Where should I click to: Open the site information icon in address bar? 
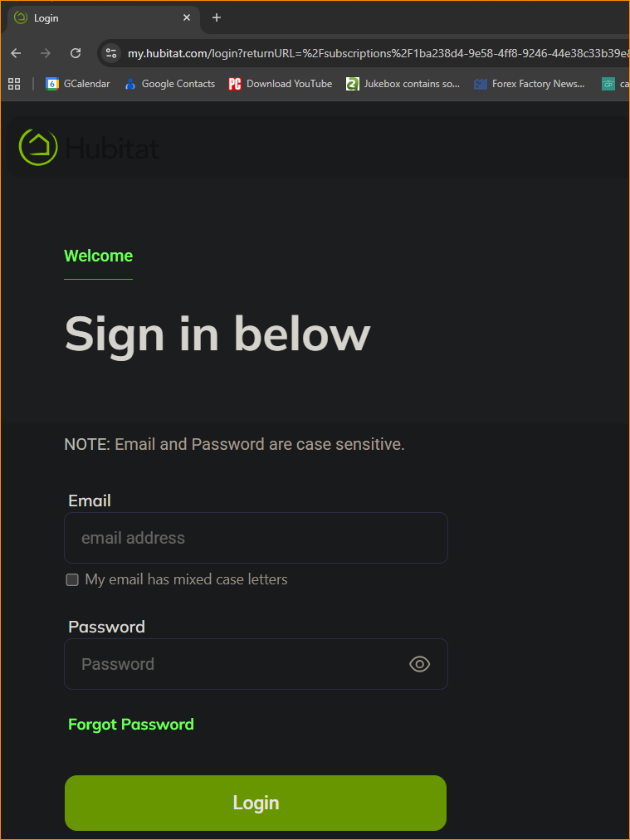[111, 53]
